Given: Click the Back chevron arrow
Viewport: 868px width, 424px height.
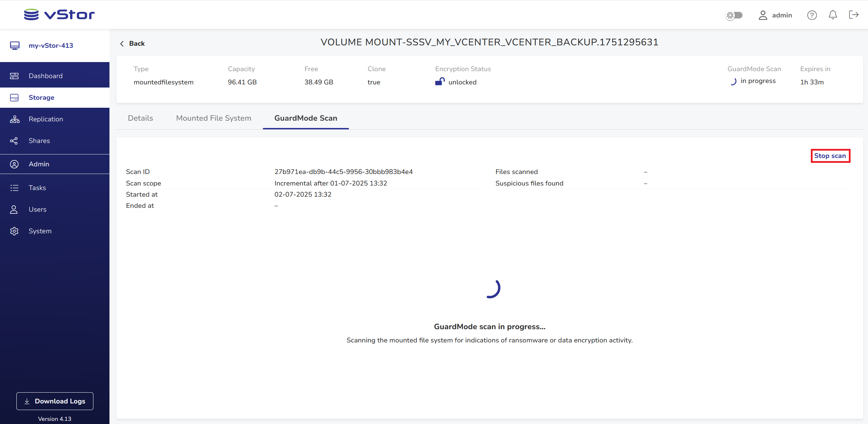Looking at the screenshot, I should [x=122, y=44].
